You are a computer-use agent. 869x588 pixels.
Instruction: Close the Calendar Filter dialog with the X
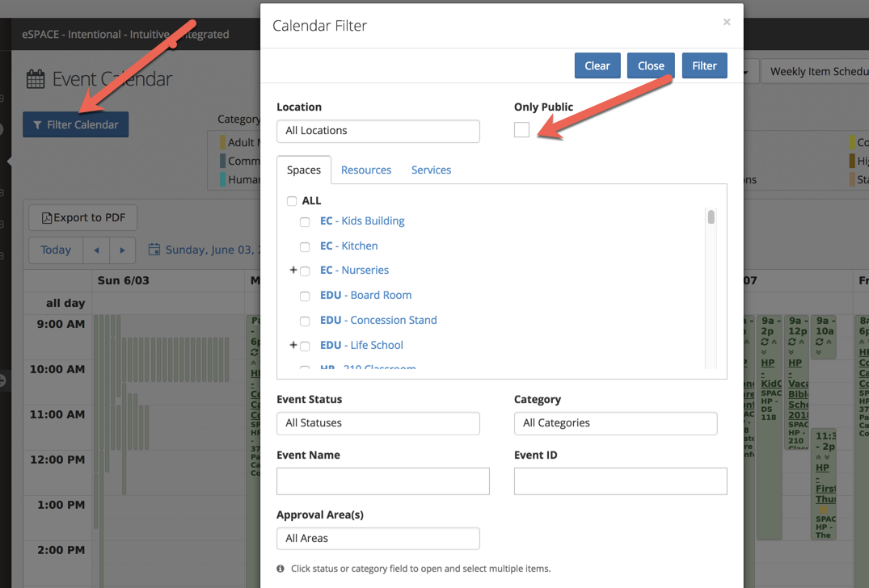[x=727, y=22]
